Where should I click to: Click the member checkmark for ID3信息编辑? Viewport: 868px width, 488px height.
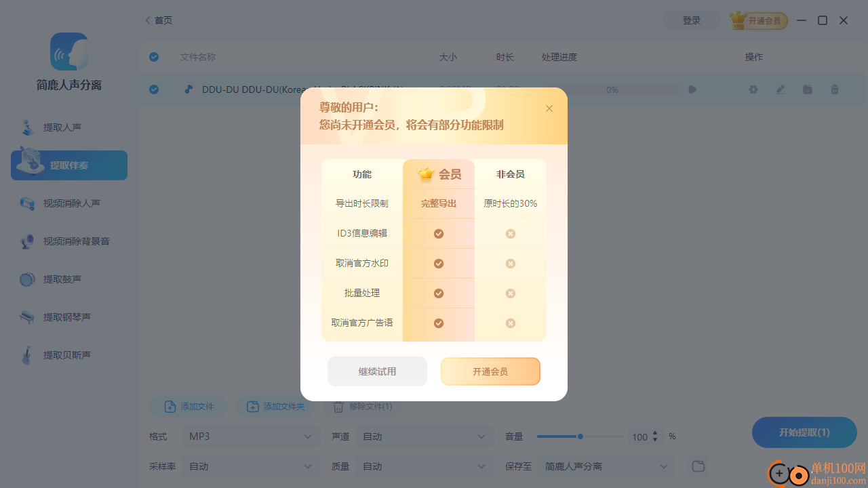point(439,234)
